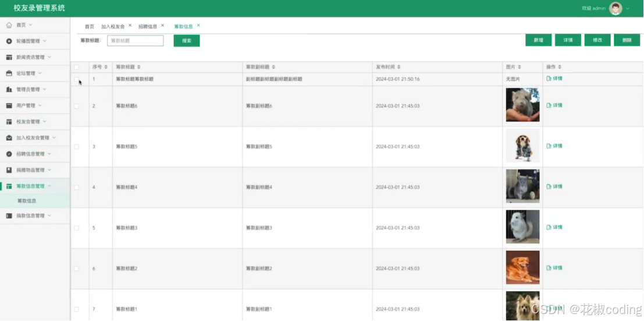Expand 校友会管理 menu chevron
This screenshot has width=644, height=321.
click(x=44, y=122)
